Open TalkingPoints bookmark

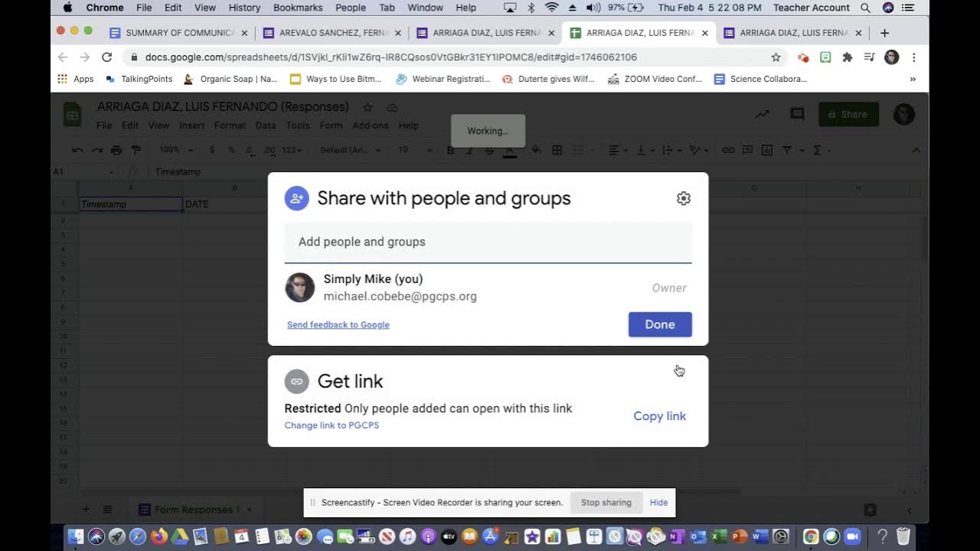(139, 79)
